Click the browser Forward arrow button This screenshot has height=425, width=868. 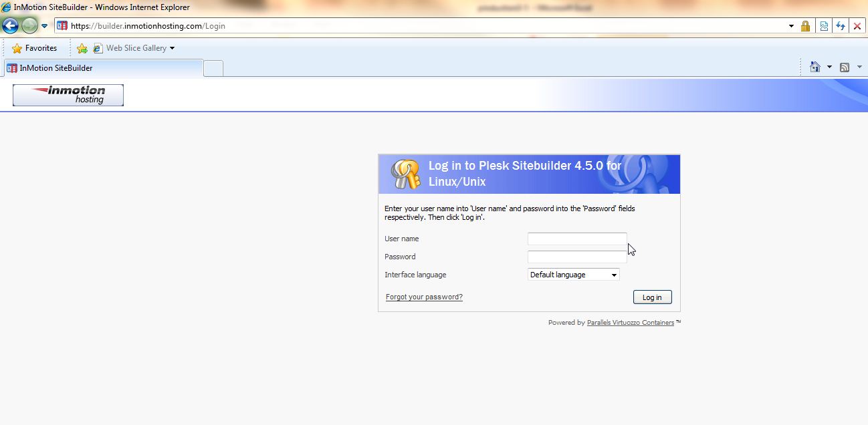pyautogui.click(x=29, y=26)
